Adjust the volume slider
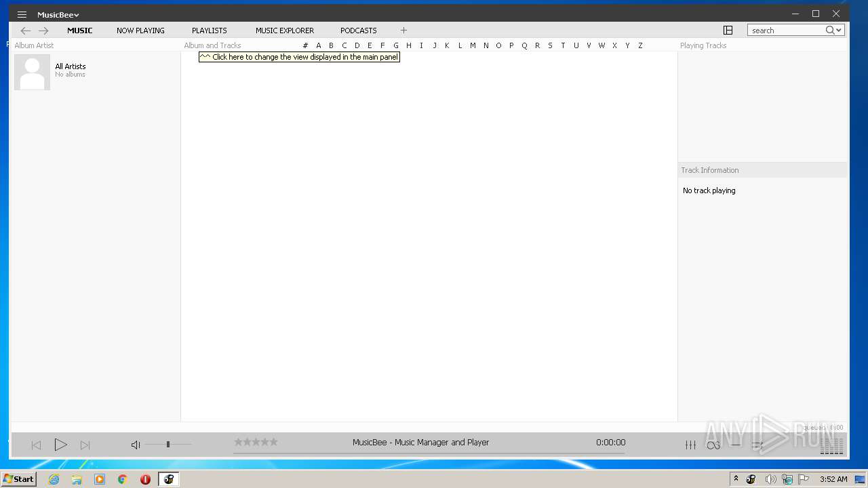Screen dimensions: 868x488 pos(168,445)
